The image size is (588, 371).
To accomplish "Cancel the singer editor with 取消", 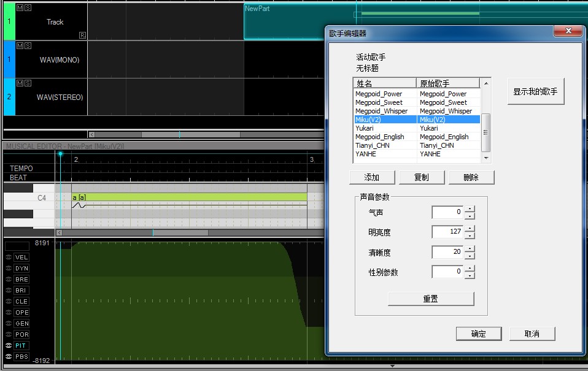I will click(x=532, y=334).
